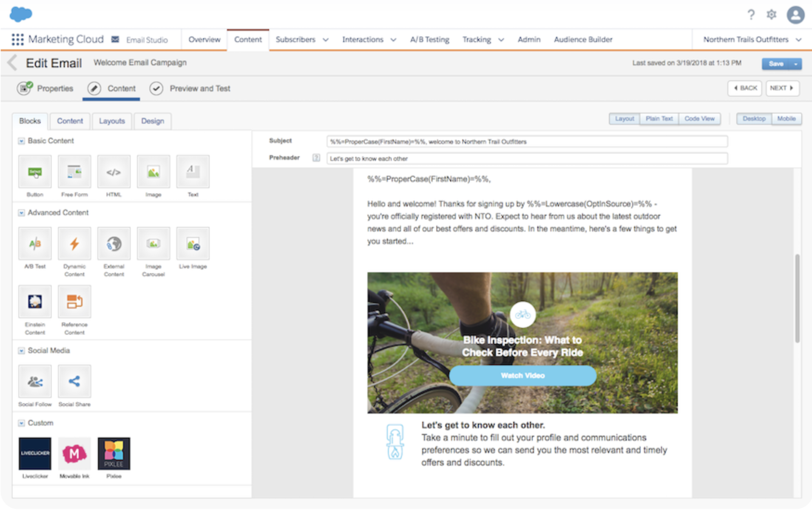
Task: Choose the Social Share block
Action: 74,381
